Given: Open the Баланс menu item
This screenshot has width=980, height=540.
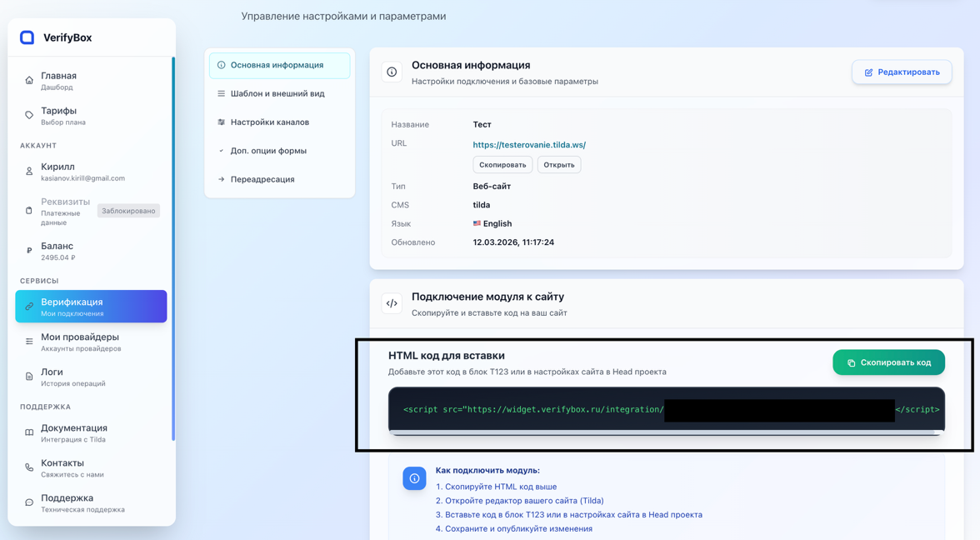Looking at the screenshot, I should click(92, 252).
